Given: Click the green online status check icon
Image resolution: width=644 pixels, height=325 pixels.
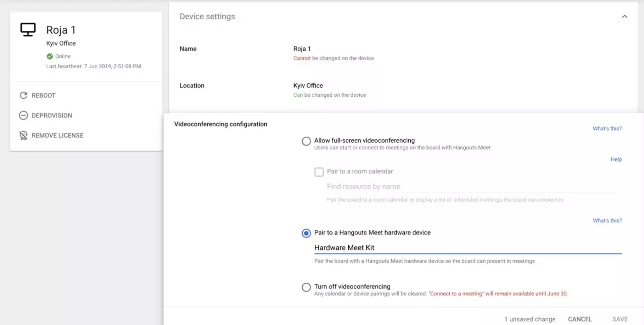Looking at the screenshot, I should [50, 56].
